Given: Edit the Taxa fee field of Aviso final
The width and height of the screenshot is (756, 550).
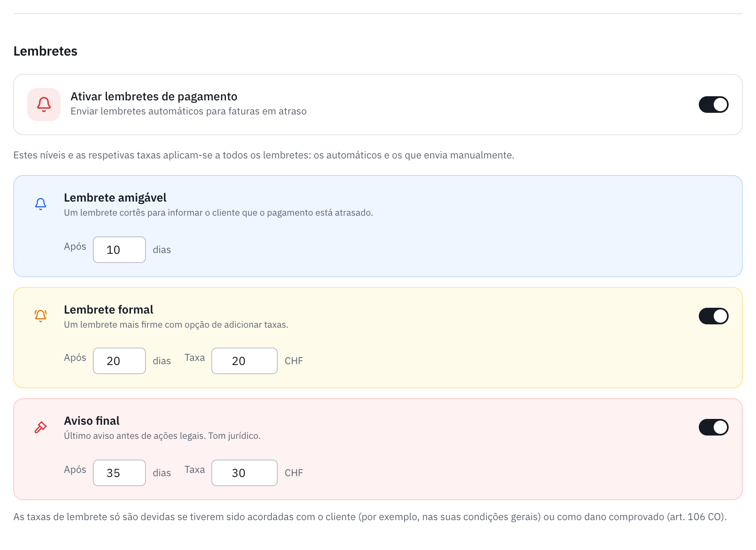Looking at the screenshot, I should [245, 473].
